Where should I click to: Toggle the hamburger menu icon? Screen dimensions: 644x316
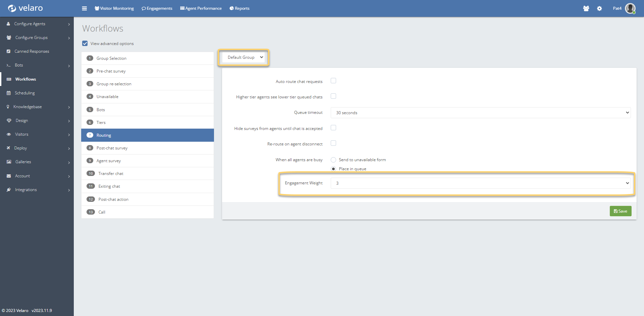tap(84, 8)
